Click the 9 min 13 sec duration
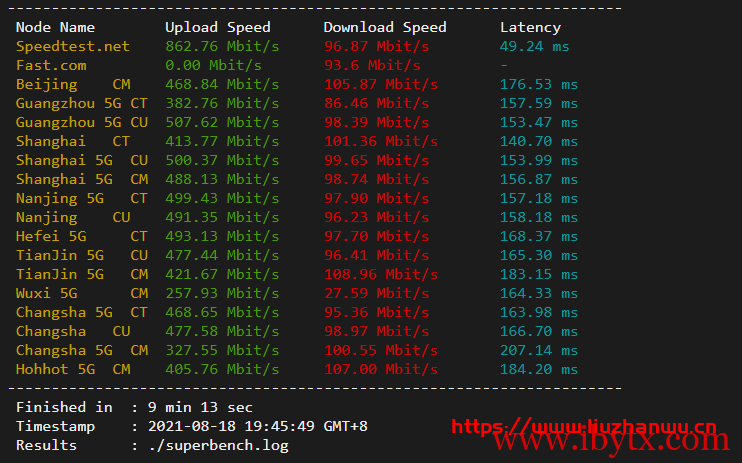The width and height of the screenshot is (742, 463). tap(199, 407)
